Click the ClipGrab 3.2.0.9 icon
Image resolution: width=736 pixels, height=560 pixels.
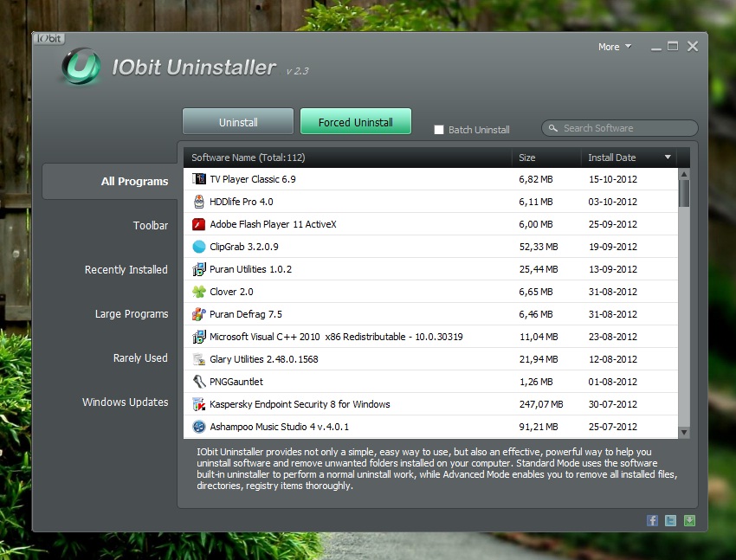(199, 246)
